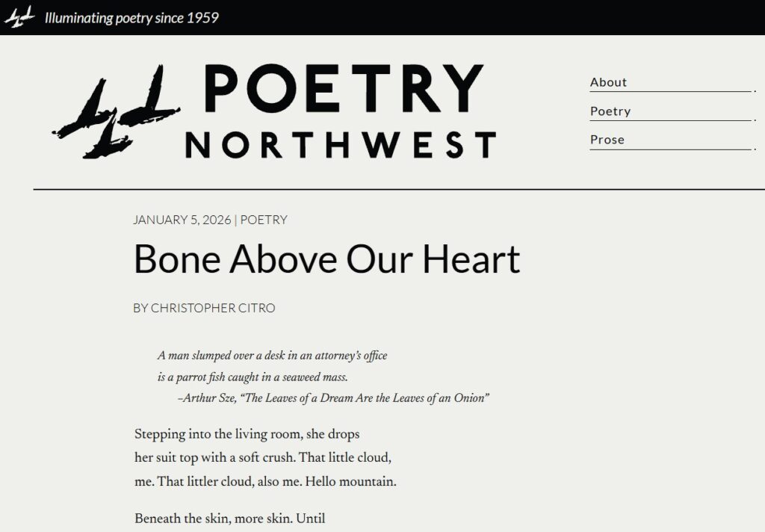The image size is (765, 532).
Task: Go to the Prose menu item
Action: [x=607, y=140]
